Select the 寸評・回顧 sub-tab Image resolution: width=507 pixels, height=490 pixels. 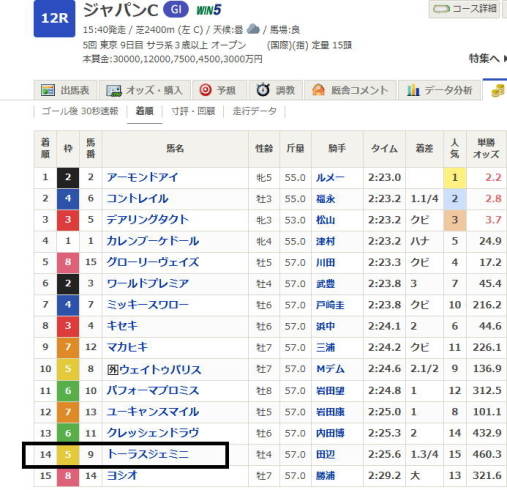[x=193, y=111]
